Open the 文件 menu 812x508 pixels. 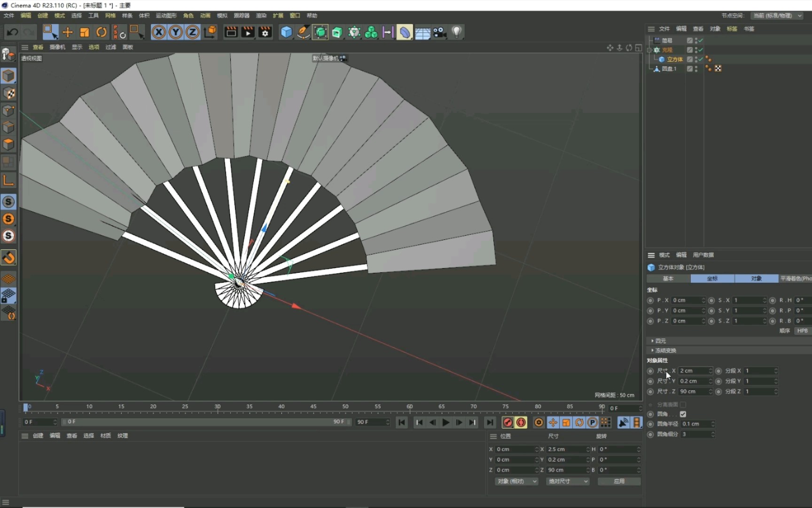tap(8, 16)
